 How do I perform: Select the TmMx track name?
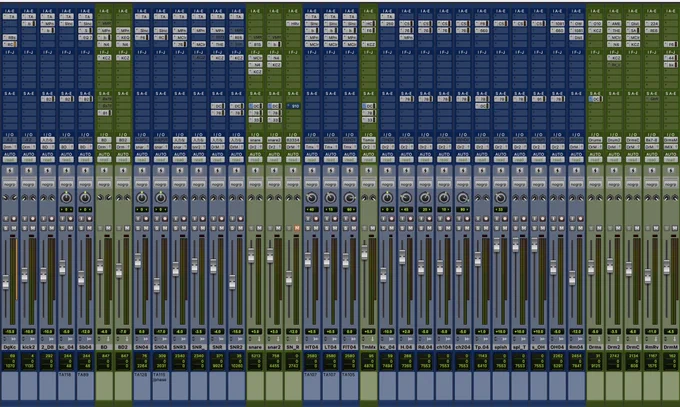[x=368, y=347]
